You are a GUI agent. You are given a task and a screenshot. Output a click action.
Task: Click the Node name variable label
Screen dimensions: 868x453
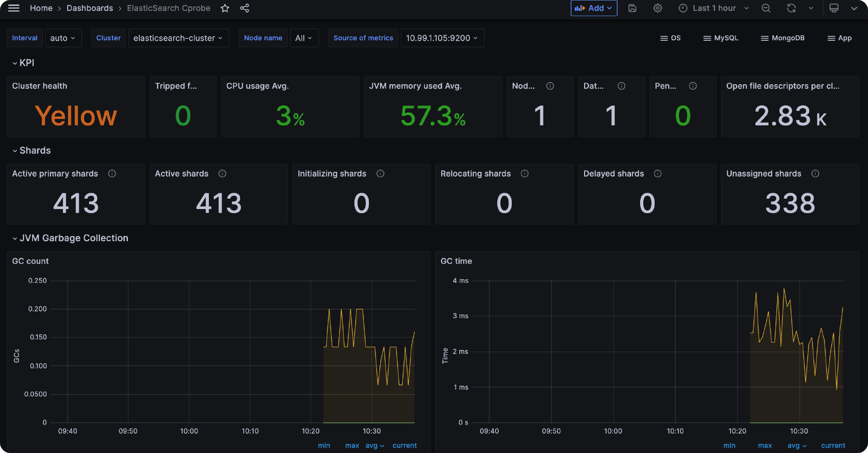[x=263, y=38]
